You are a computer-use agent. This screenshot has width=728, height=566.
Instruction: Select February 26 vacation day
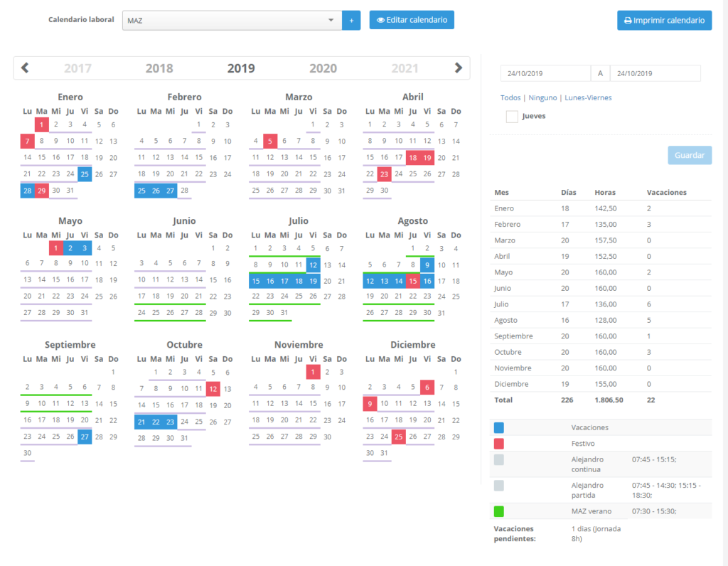pos(156,191)
